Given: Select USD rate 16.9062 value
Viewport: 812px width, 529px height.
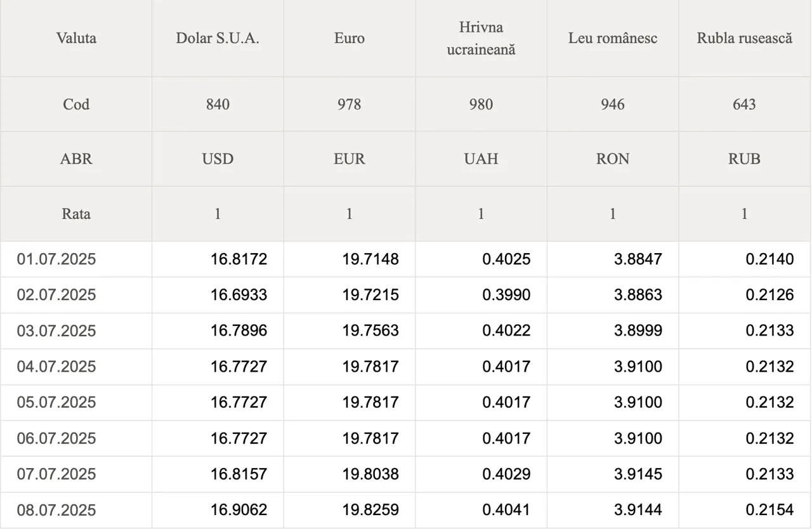Looking at the screenshot, I should [x=239, y=510].
